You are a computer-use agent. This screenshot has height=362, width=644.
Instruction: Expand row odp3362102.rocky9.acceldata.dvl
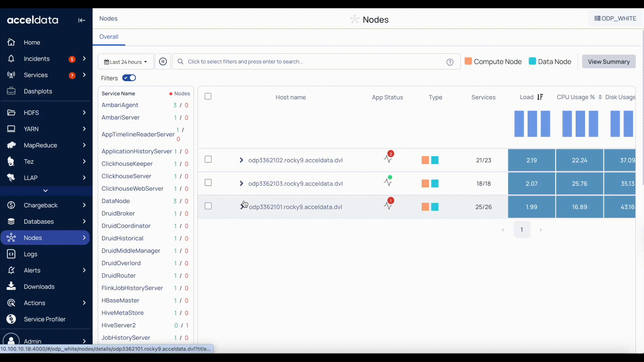tap(241, 160)
